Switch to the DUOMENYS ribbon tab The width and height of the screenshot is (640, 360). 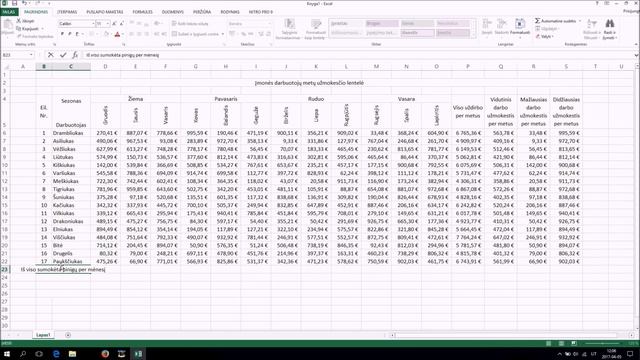pos(172,12)
